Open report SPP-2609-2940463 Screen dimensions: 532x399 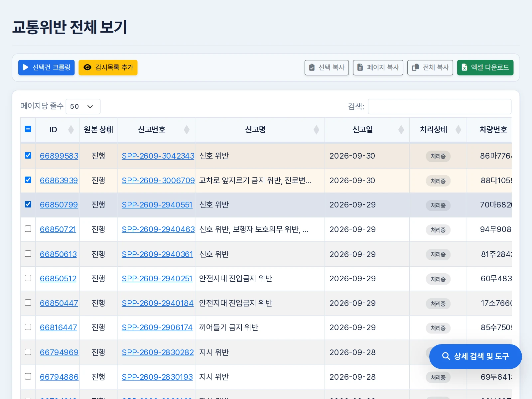point(158,229)
